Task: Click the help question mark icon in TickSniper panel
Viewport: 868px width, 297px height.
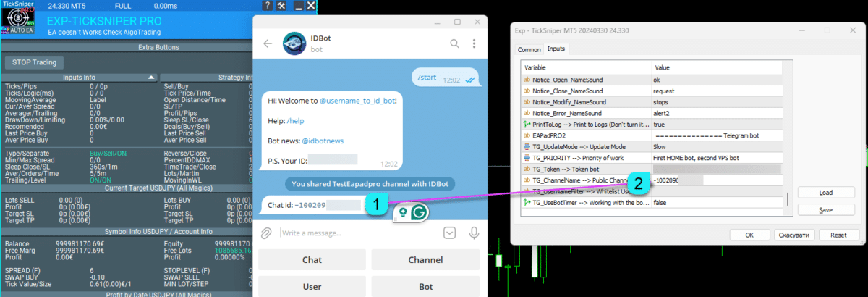Action: point(267,6)
